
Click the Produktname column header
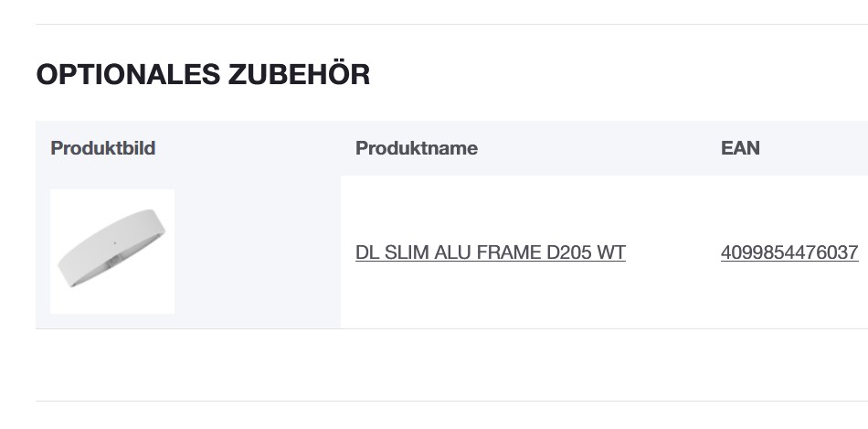(416, 148)
